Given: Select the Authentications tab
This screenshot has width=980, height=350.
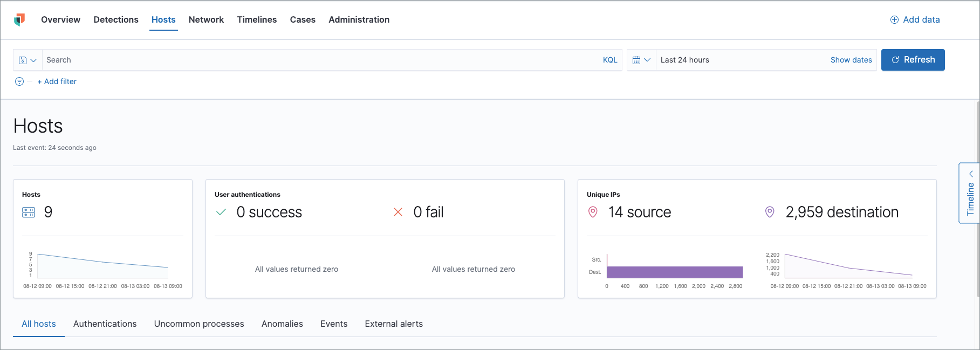Looking at the screenshot, I should click(105, 324).
